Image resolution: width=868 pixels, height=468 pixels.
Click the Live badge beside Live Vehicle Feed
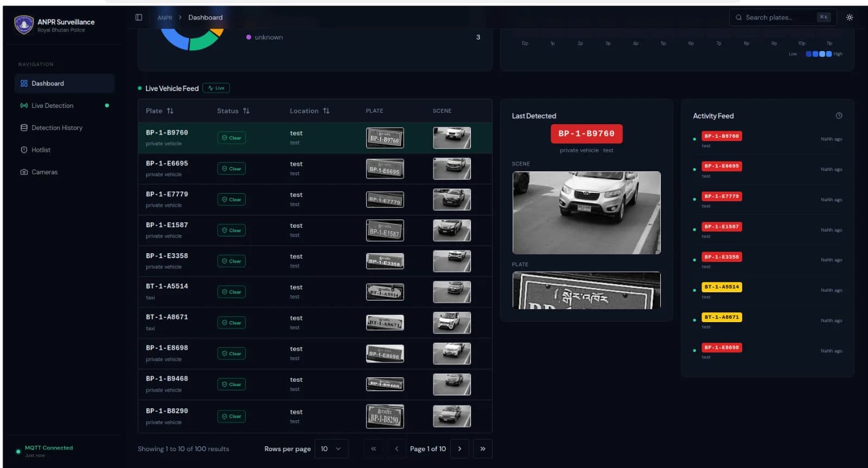click(216, 88)
